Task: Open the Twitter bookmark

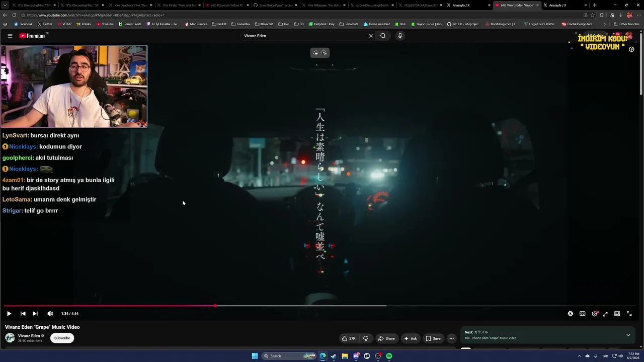Action: coord(45,24)
